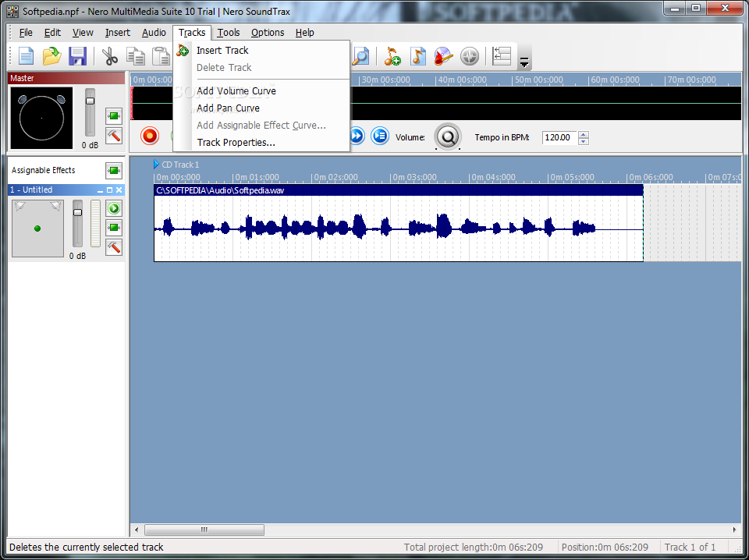This screenshot has height=560, width=749.
Task: Click the Volume knob dial
Action: pos(448,137)
